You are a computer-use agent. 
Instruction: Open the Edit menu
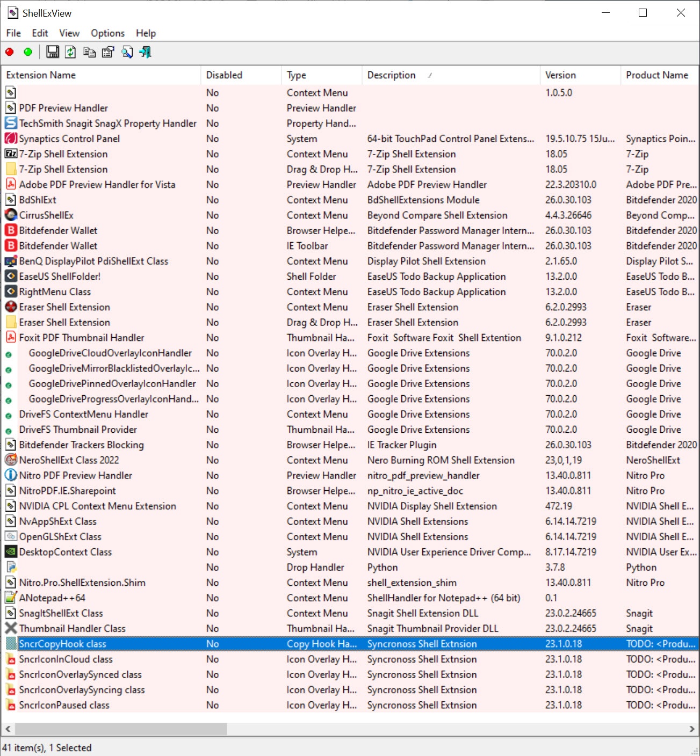(40, 33)
